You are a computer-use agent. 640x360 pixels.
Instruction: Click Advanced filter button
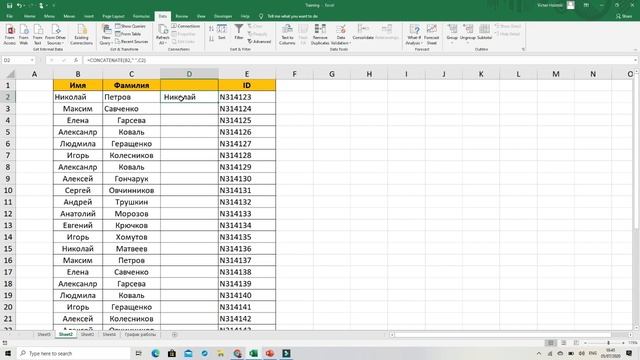click(259, 42)
